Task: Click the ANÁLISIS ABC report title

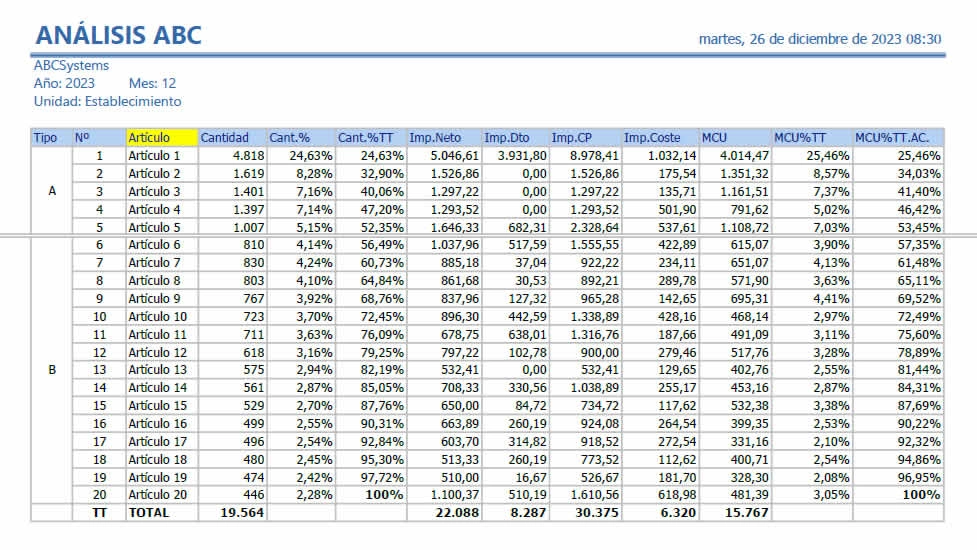Action: (119, 35)
